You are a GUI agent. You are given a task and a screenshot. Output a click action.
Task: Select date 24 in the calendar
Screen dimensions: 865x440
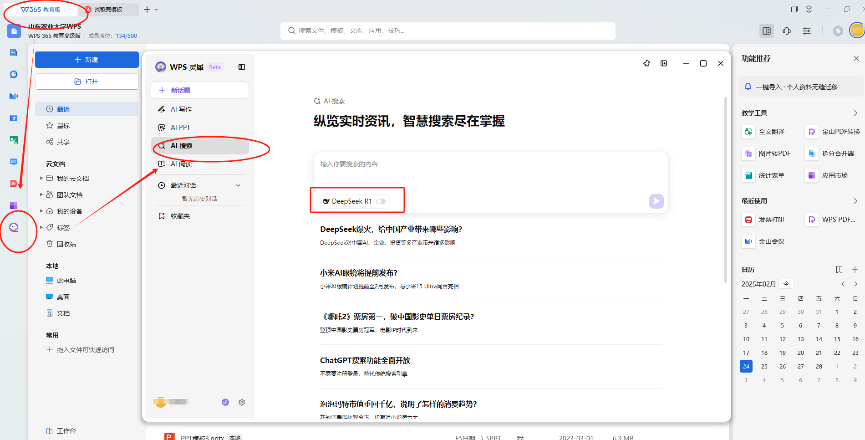(x=746, y=366)
